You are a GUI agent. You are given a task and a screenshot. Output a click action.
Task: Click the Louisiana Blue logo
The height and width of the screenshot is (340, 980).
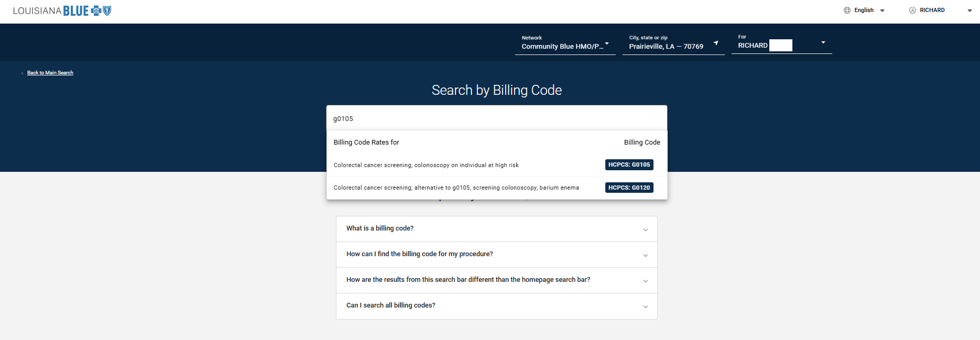coord(62,11)
